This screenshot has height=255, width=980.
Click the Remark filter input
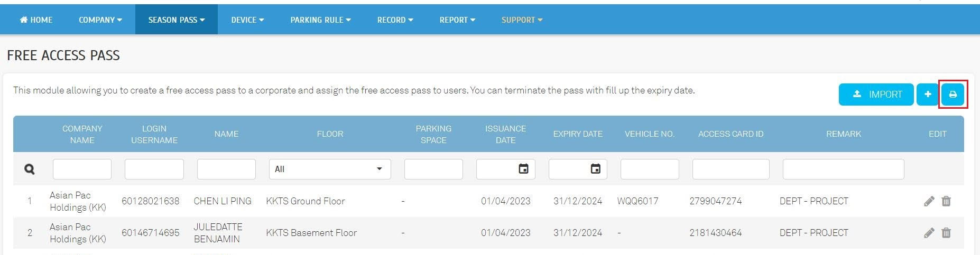(x=843, y=169)
